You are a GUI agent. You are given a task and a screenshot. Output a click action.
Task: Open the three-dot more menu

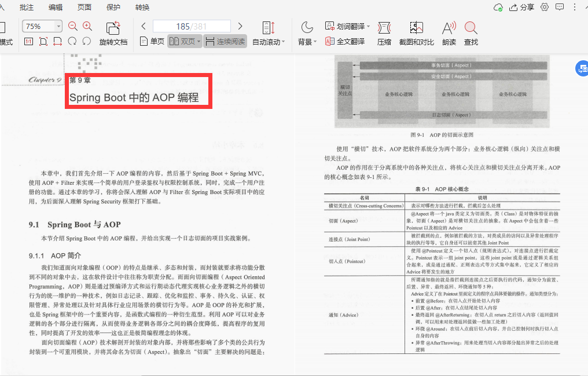(x=575, y=7)
